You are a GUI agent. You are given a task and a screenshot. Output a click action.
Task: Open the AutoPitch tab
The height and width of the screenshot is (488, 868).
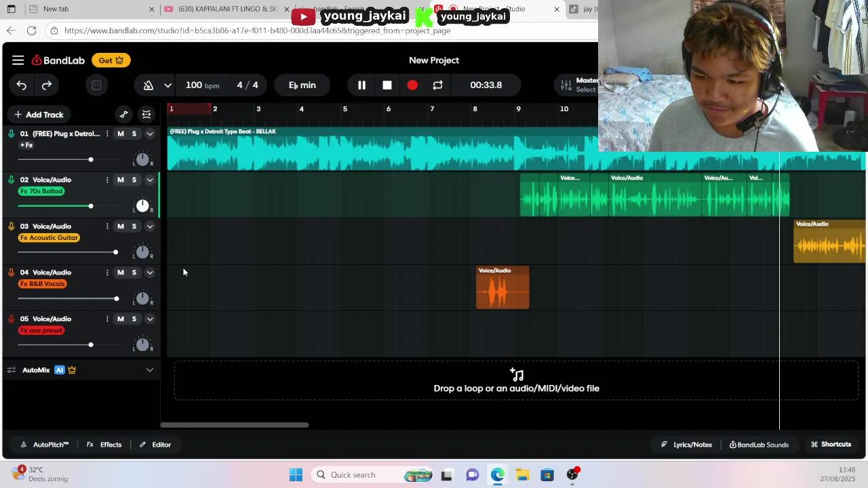(x=45, y=445)
